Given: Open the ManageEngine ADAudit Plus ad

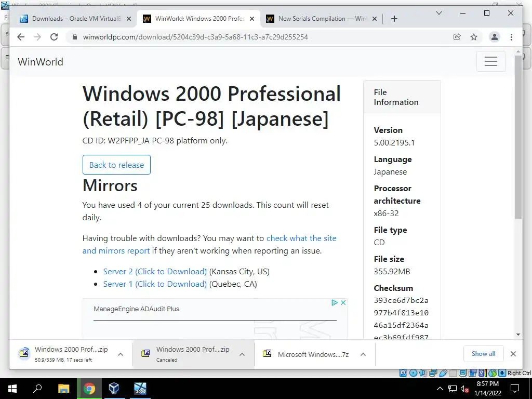Looking at the screenshot, I should [137, 309].
